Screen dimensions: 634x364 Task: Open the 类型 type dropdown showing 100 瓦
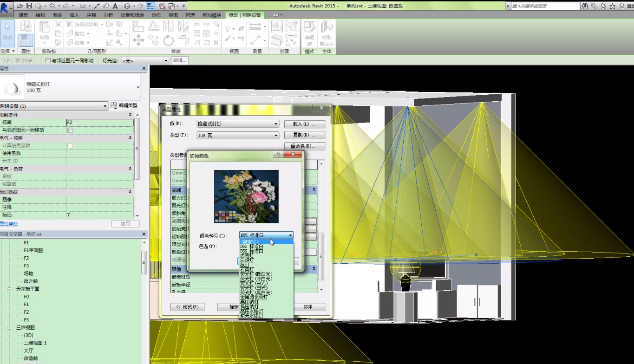[238, 135]
